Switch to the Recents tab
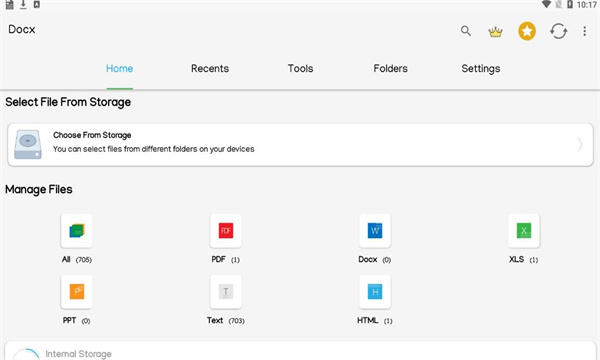 pos(210,68)
